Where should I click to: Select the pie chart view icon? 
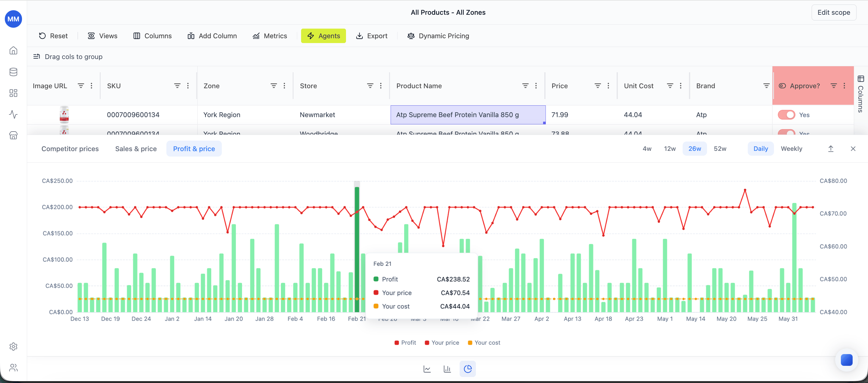468,369
